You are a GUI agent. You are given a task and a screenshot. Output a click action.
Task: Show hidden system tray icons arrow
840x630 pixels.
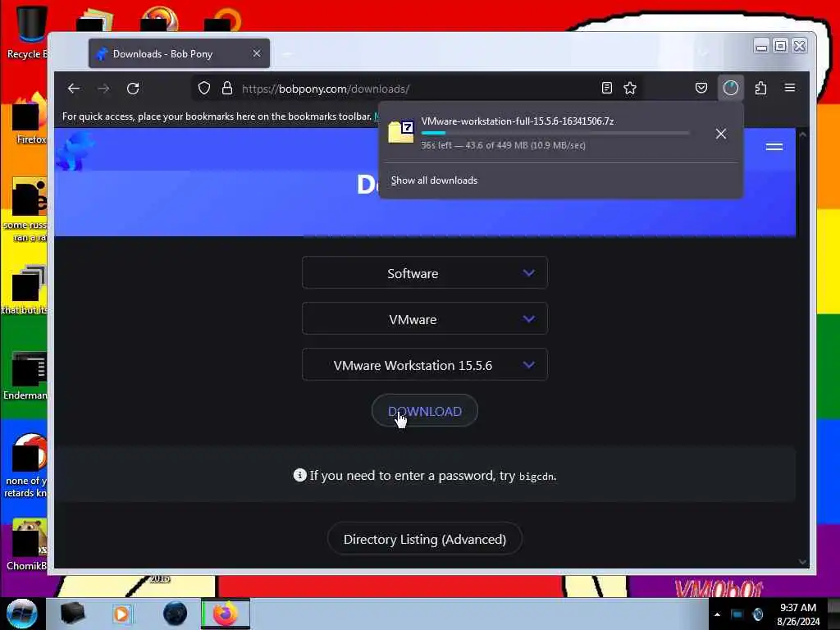click(717, 614)
